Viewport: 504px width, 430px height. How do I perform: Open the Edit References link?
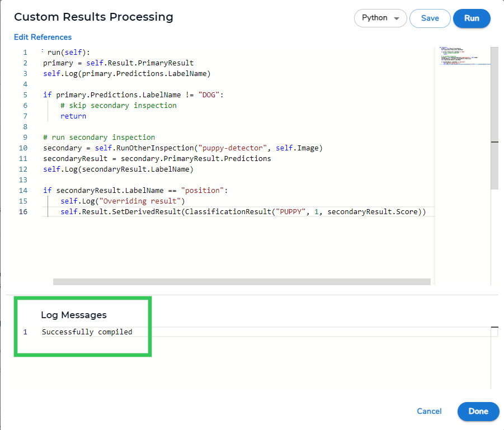(x=43, y=37)
